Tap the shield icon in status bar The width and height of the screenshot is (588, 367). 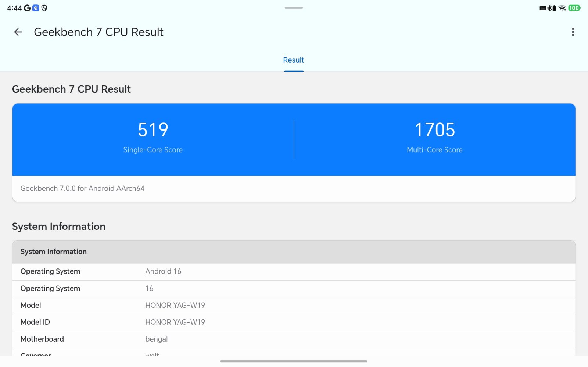[44, 8]
